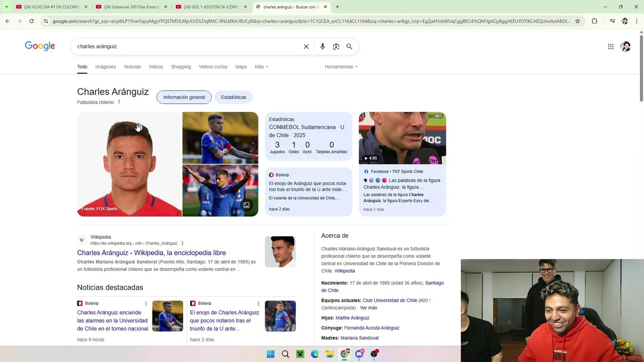Go forward using the browser forward arrow
The image size is (644, 362).
[x=19, y=21]
